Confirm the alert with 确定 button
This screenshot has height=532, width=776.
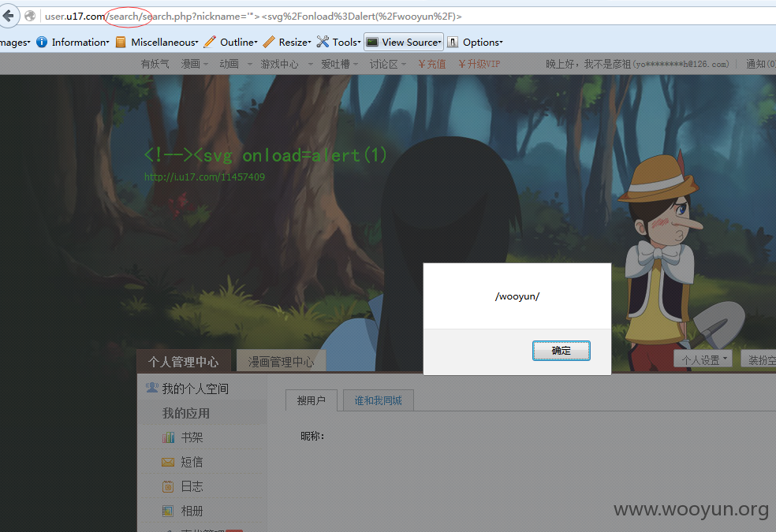(x=561, y=351)
